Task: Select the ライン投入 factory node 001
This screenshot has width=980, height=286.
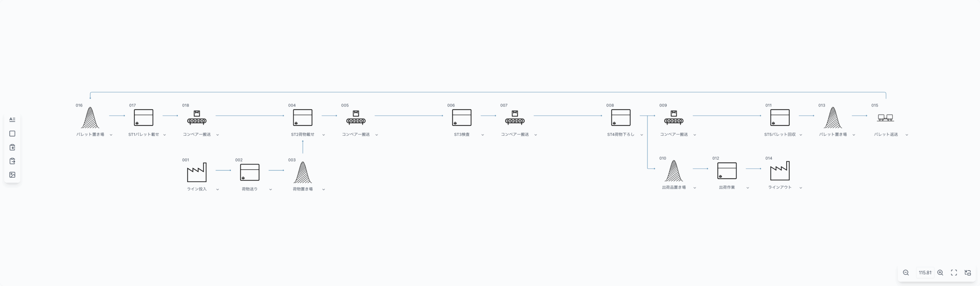Action: (x=197, y=172)
